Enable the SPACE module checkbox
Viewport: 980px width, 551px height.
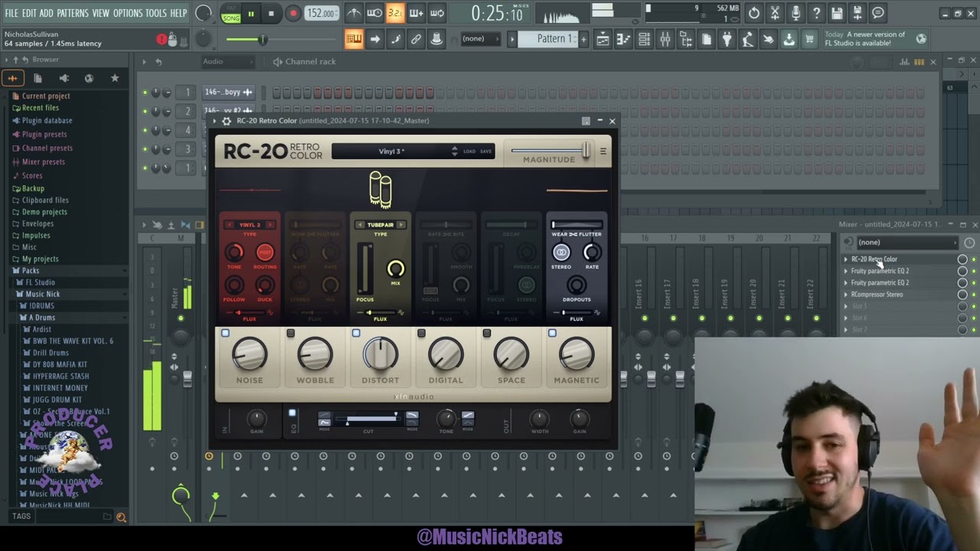pos(487,334)
